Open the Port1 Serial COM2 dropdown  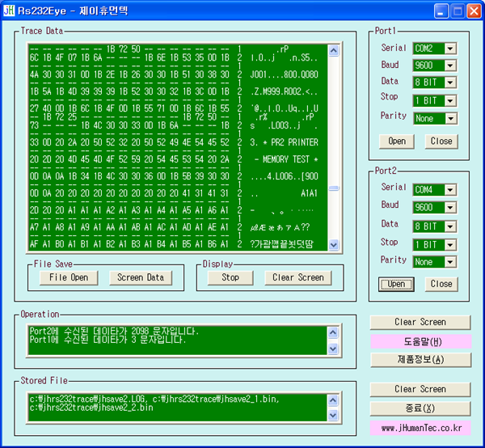click(x=449, y=49)
